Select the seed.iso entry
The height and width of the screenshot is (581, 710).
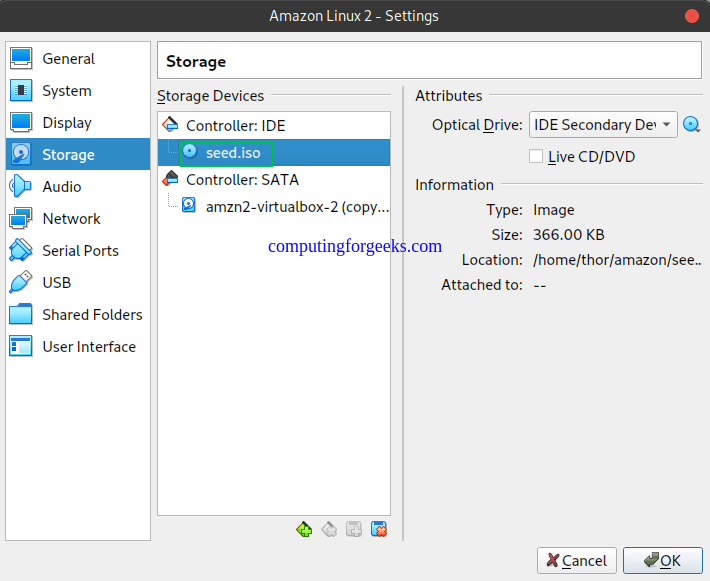click(273, 153)
